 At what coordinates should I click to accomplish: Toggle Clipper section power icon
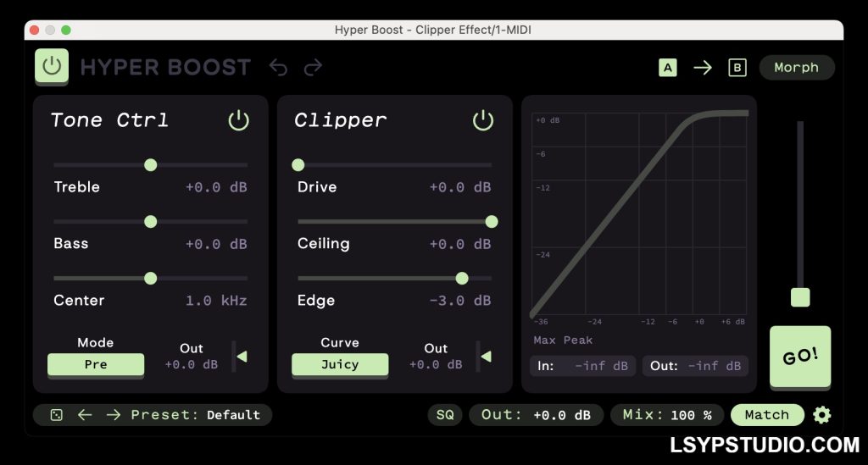(482, 120)
